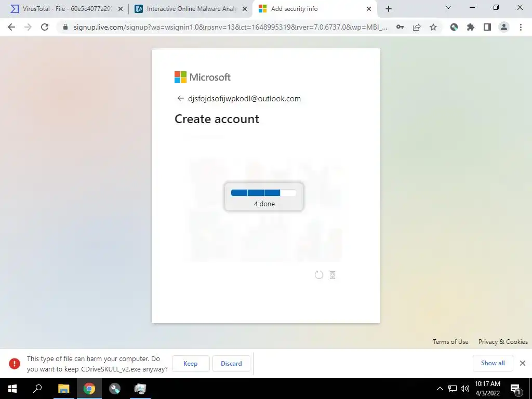Restart the captcha puzzle icon

pyautogui.click(x=319, y=275)
